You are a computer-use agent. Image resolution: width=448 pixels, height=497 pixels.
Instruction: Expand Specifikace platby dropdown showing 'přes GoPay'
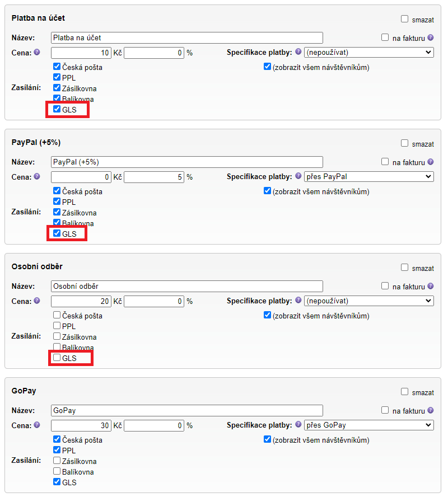[368, 425]
